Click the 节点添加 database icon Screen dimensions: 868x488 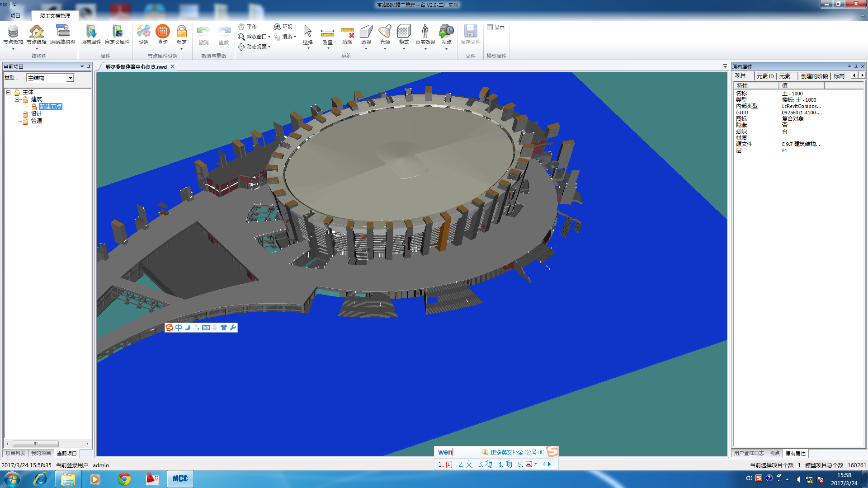[x=13, y=31]
